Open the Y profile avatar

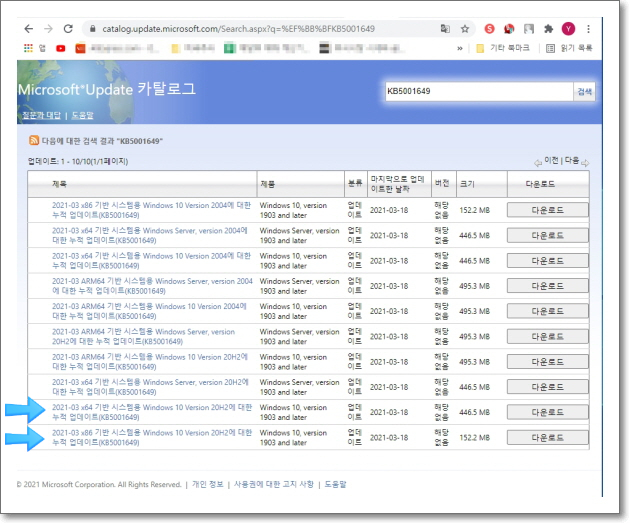[x=568, y=29]
